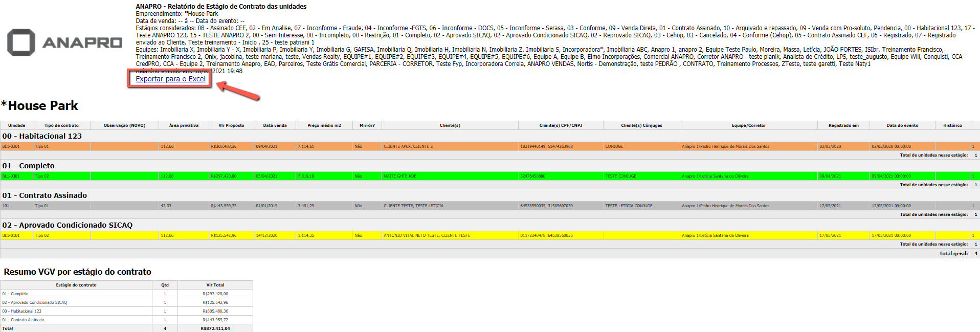This screenshot has width=980, height=332.
Task: Select the green unit cell BL1-0301
Action: 11,176
